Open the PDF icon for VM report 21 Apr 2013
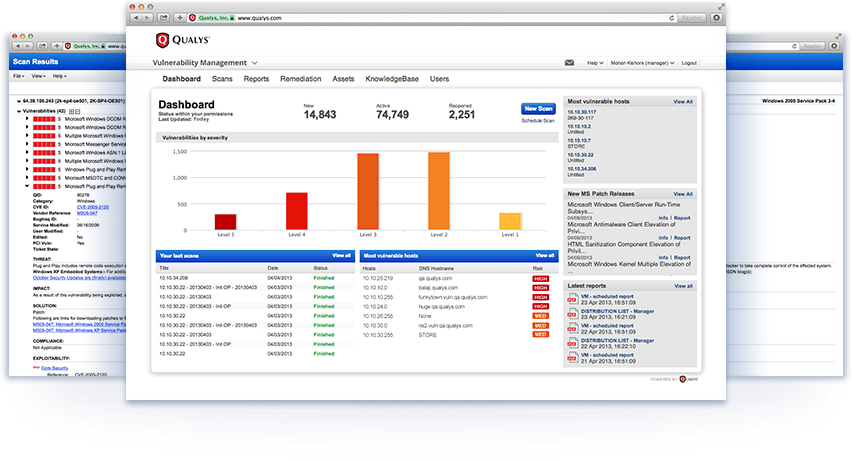852x460 pixels. (572, 357)
